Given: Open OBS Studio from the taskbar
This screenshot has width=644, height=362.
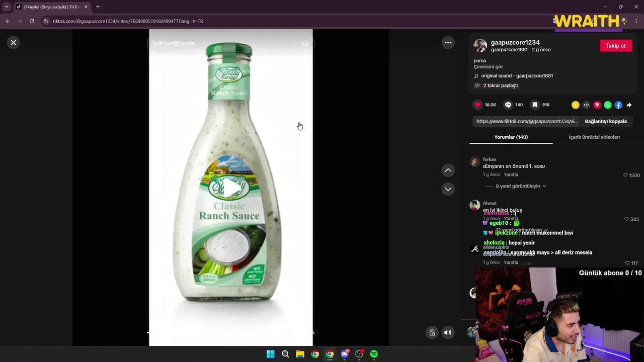Looking at the screenshot, I should [x=359, y=354].
